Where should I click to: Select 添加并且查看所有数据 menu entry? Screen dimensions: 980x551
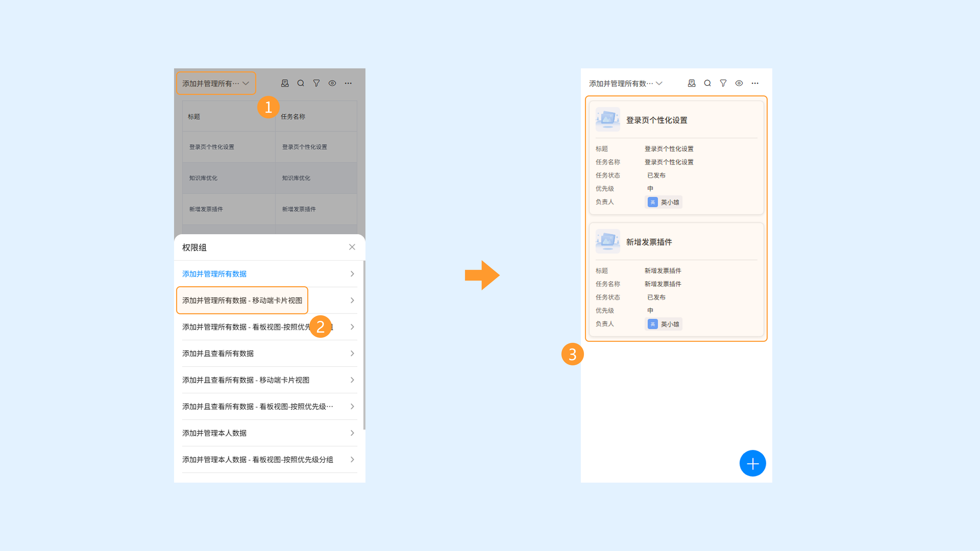218,354
